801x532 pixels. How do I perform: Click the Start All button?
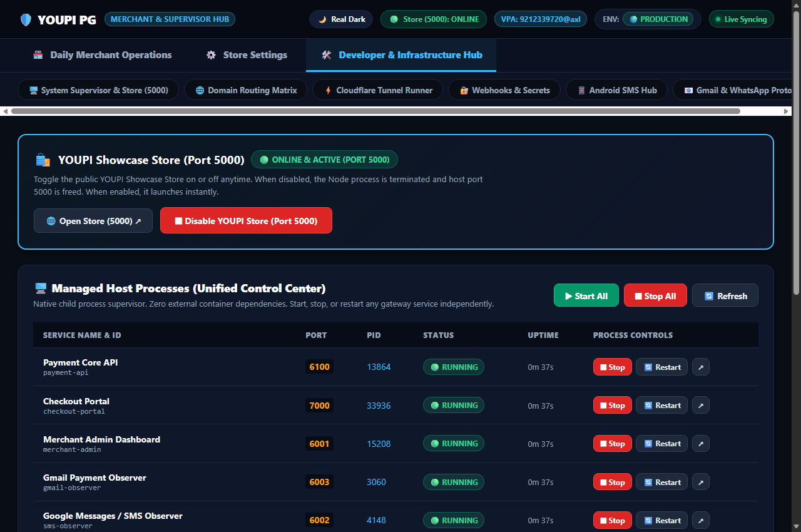pos(586,296)
